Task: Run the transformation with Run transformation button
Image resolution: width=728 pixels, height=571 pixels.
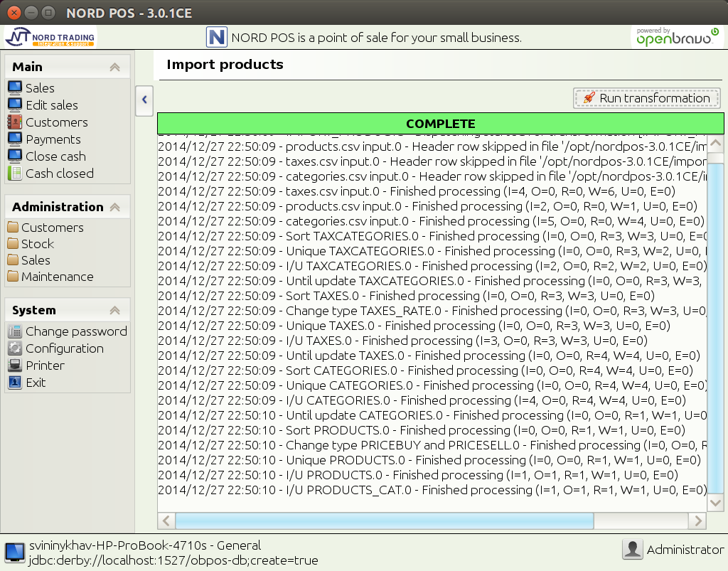Action: pos(646,98)
